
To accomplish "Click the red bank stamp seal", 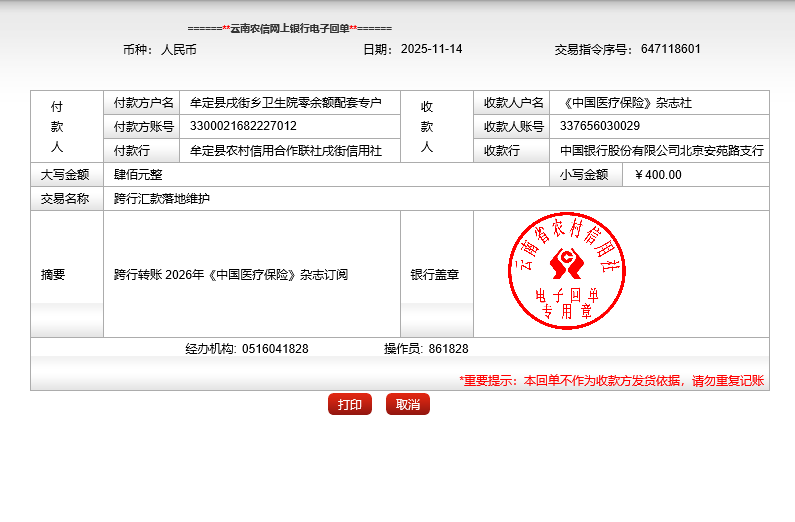I will coord(566,273).
